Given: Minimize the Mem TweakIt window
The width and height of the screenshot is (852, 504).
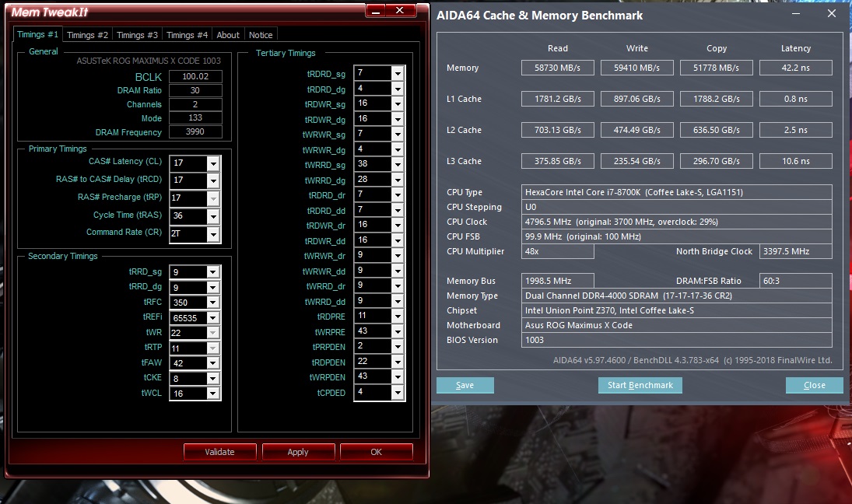Looking at the screenshot, I should tap(376, 10).
